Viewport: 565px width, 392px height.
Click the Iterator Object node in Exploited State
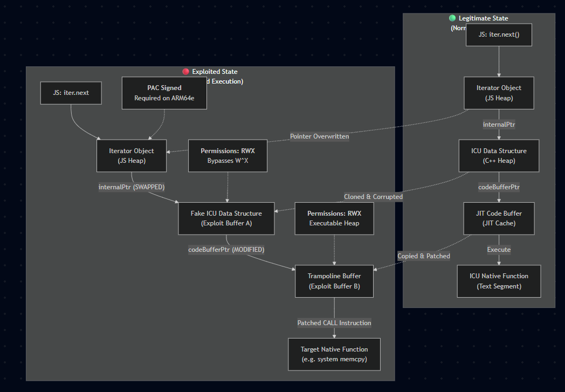pos(132,156)
